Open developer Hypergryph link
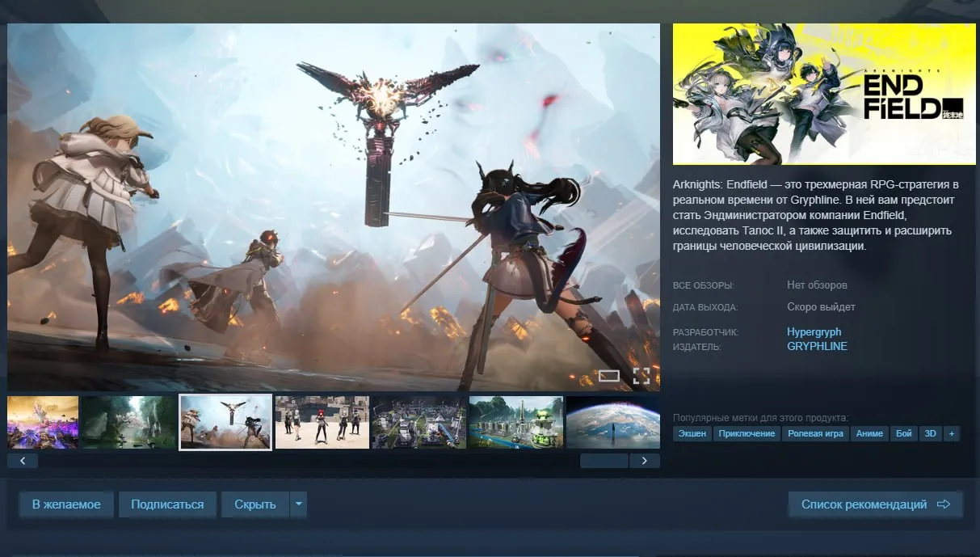Viewport: 980px width, 557px height. 814,332
